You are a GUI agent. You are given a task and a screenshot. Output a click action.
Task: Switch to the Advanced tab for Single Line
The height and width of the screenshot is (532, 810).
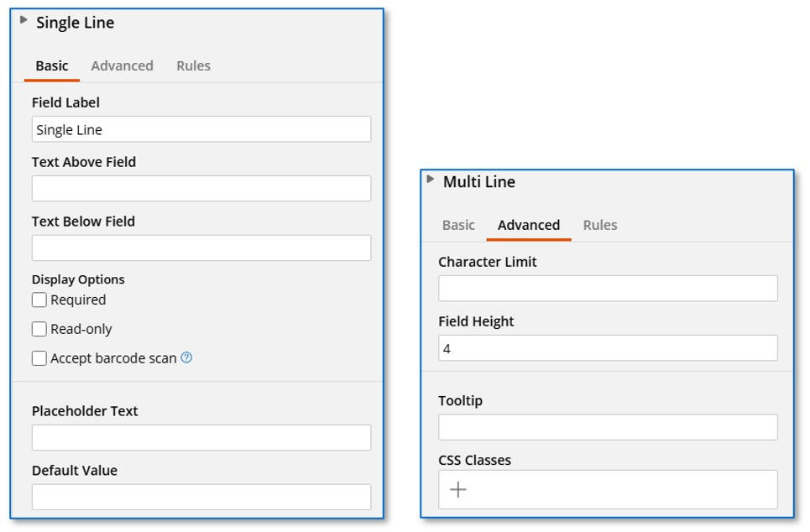pyautogui.click(x=122, y=65)
